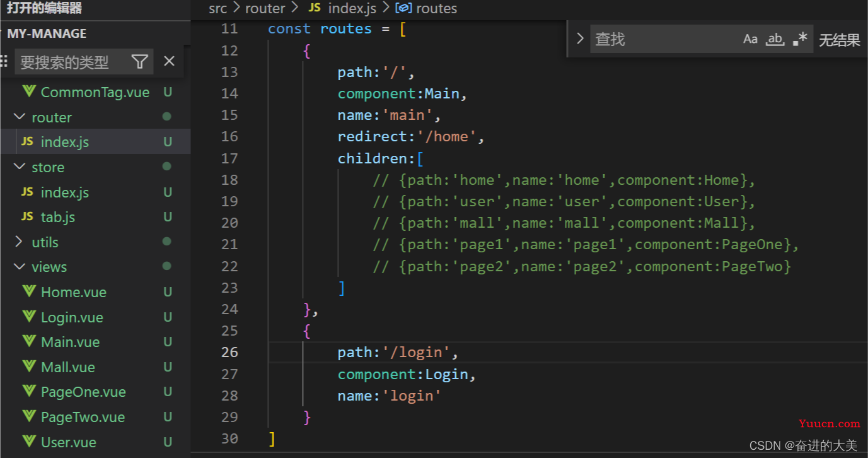Click name:'main' code line
This screenshot has height=458, width=868.
(389, 115)
